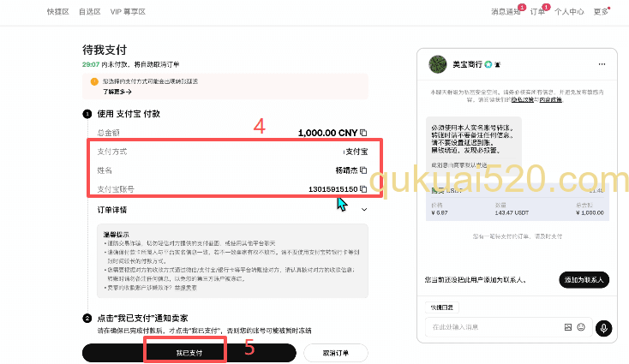This screenshot has height=364, width=629.
Task: Go to 个人中心
Action: tap(569, 12)
